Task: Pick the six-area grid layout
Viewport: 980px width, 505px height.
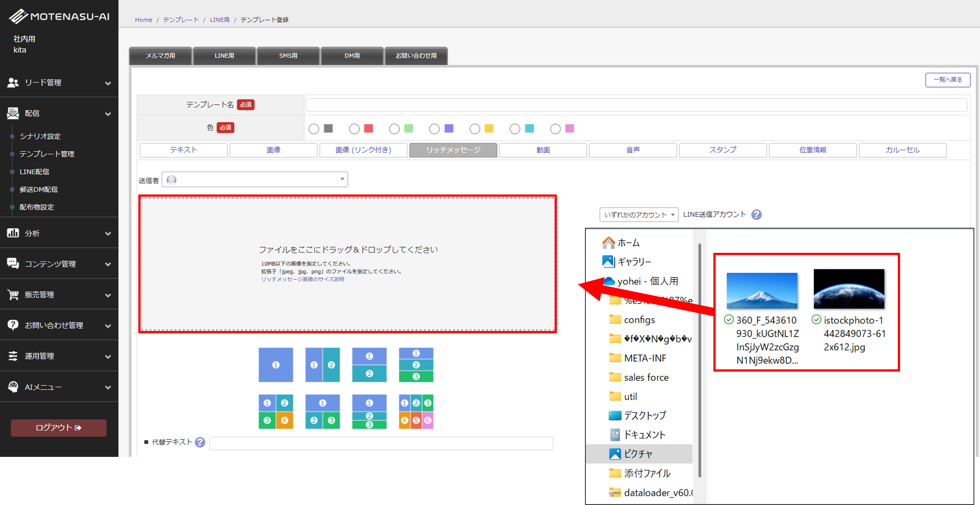Action: point(416,411)
